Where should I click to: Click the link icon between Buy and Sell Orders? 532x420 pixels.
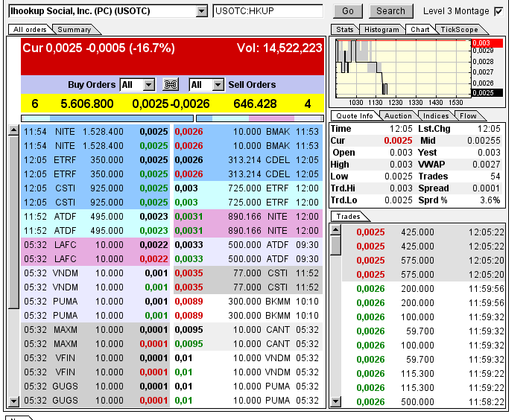[171, 85]
